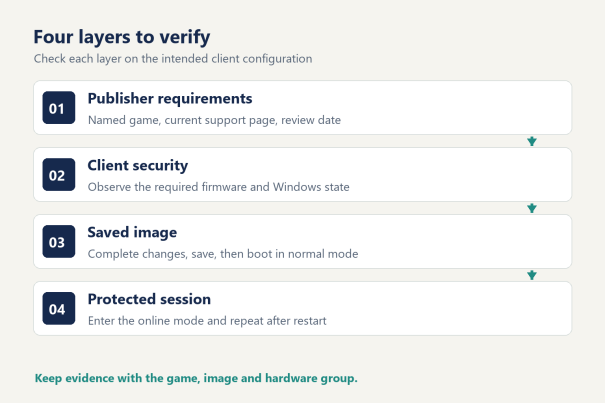Click 'Observe the required firmware and Windows state'

[x=218, y=187]
